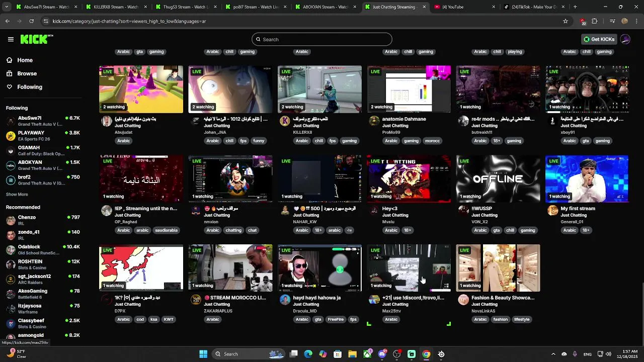Click Generall_01 streamer avatar
Viewport: 644px width, 362px height.
[x=552, y=211]
